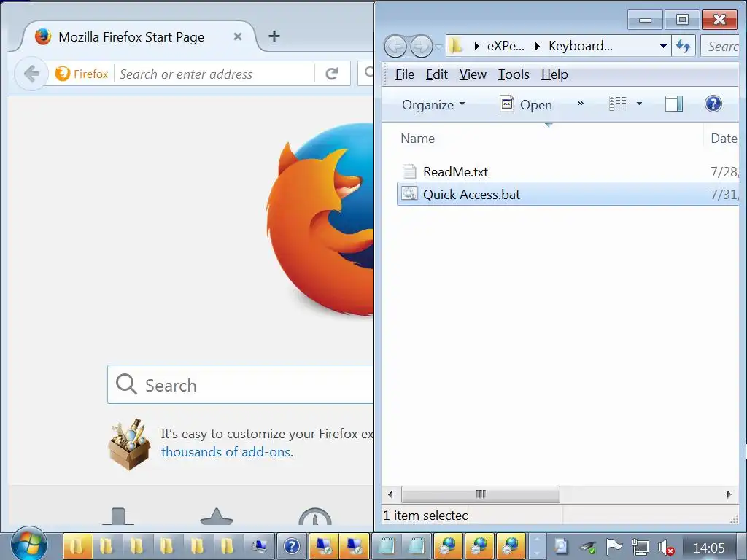Click the '1 item selected' status text
747x560 pixels.
tap(425, 516)
